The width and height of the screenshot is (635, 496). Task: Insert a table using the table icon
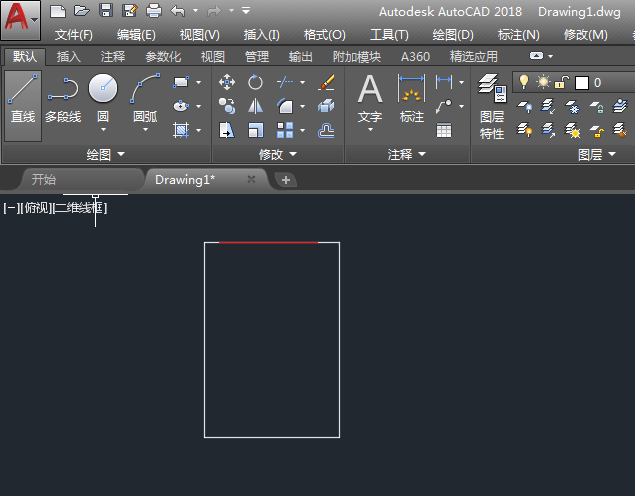coord(444,130)
